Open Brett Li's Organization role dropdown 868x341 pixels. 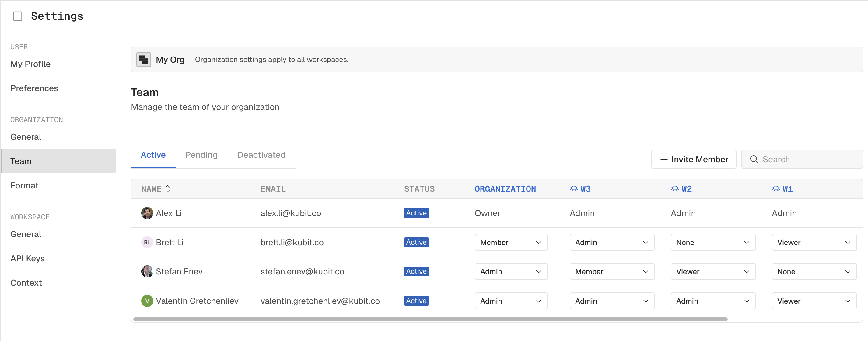coord(511,242)
